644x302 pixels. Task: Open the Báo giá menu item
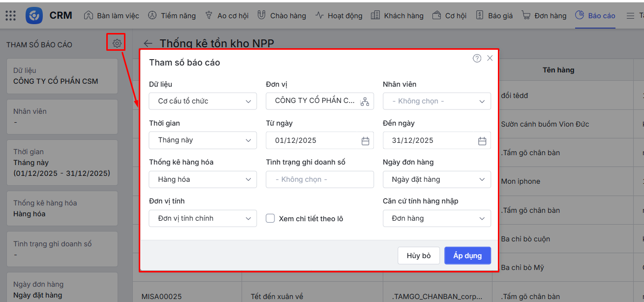(494, 16)
